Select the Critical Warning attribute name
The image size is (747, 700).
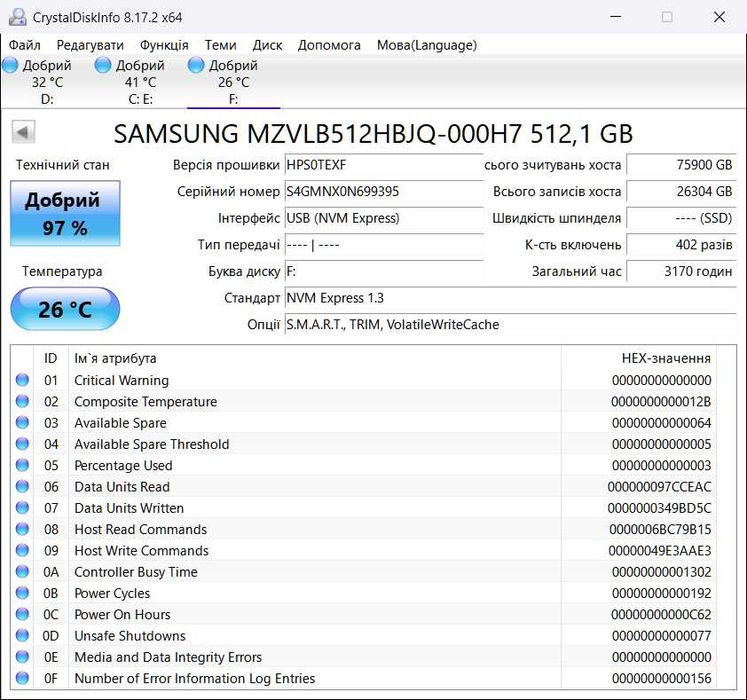(x=121, y=380)
